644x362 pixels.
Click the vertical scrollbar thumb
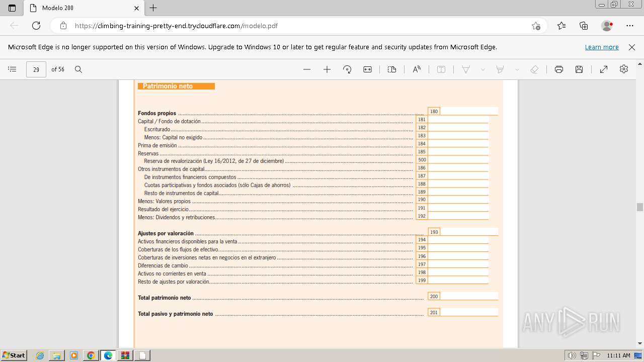tap(640, 207)
